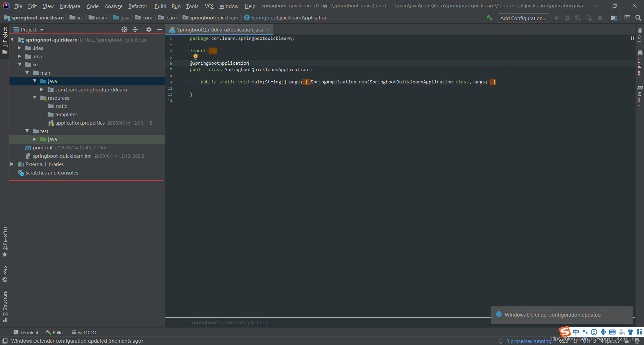Expand the .idea folder
The width and height of the screenshot is (644, 345).
click(x=19, y=48)
